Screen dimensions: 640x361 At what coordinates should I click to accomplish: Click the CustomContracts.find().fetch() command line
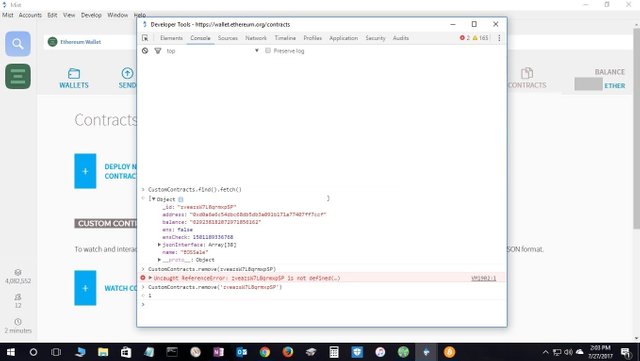[x=195, y=189]
